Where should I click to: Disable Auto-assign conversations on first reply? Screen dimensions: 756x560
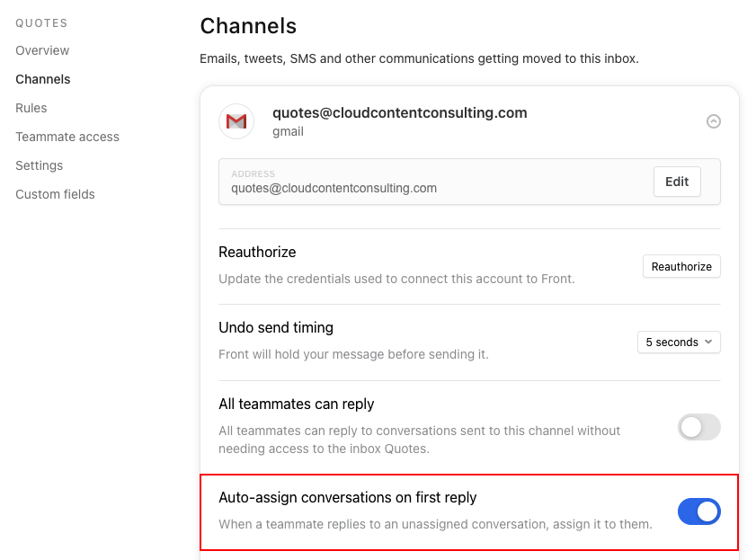tap(699, 511)
